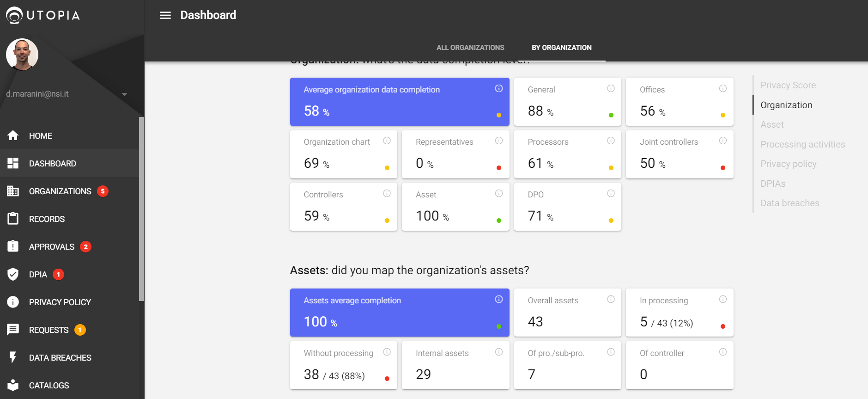Image resolution: width=868 pixels, height=399 pixels.
Task: Jump to the Organization section anchor
Action: coord(786,105)
